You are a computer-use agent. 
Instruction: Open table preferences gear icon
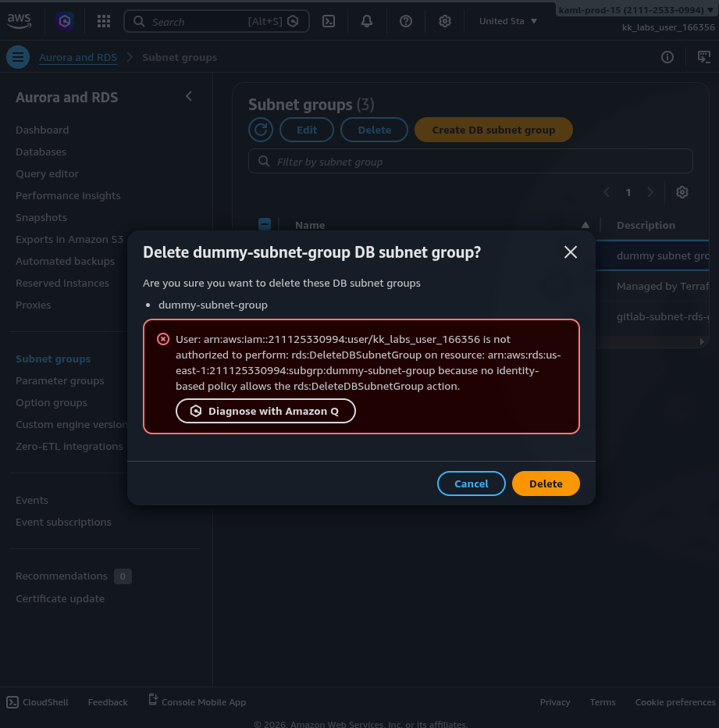click(x=682, y=192)
